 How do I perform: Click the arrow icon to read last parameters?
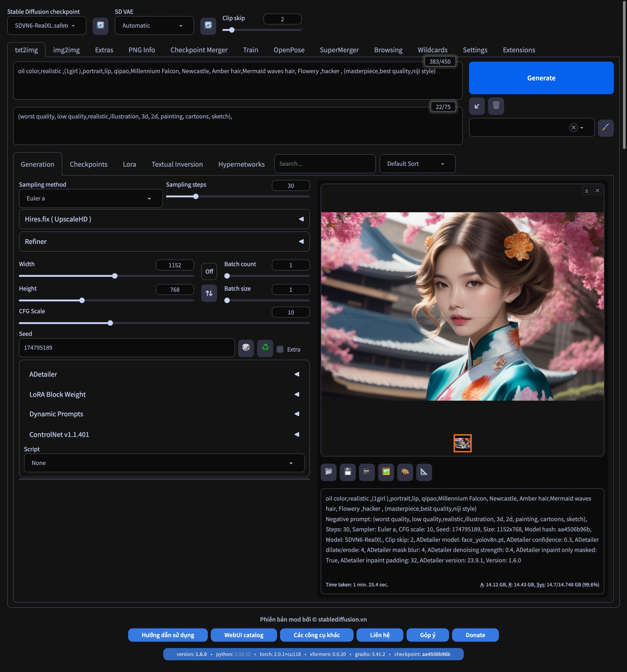(x=477, y=106)
